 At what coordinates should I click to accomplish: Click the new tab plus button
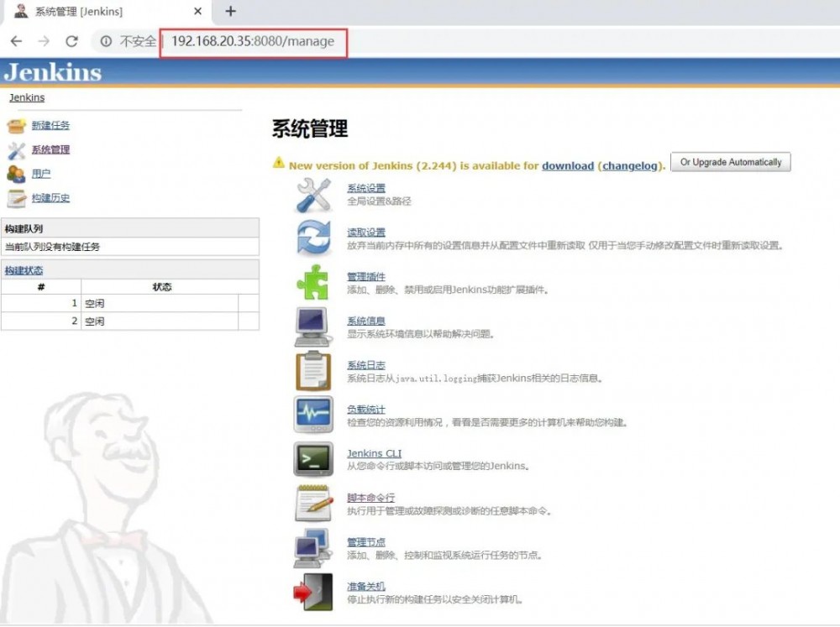point(230,12)
